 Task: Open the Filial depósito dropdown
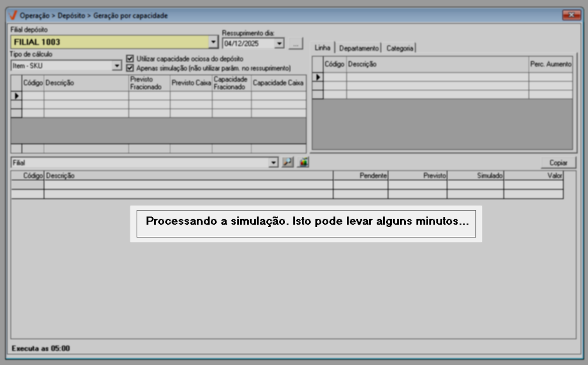[214, 42]
